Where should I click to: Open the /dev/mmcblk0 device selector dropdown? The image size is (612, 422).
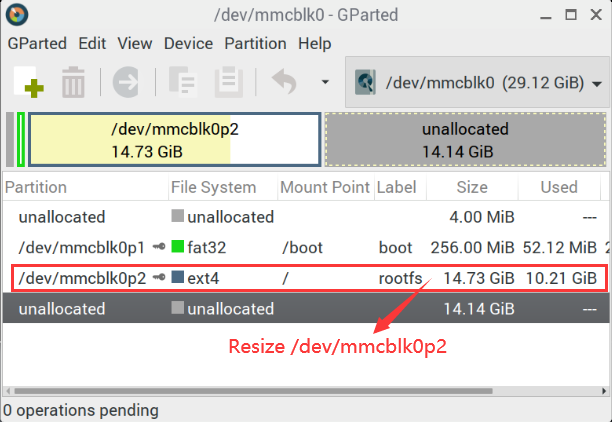(477, 82)
